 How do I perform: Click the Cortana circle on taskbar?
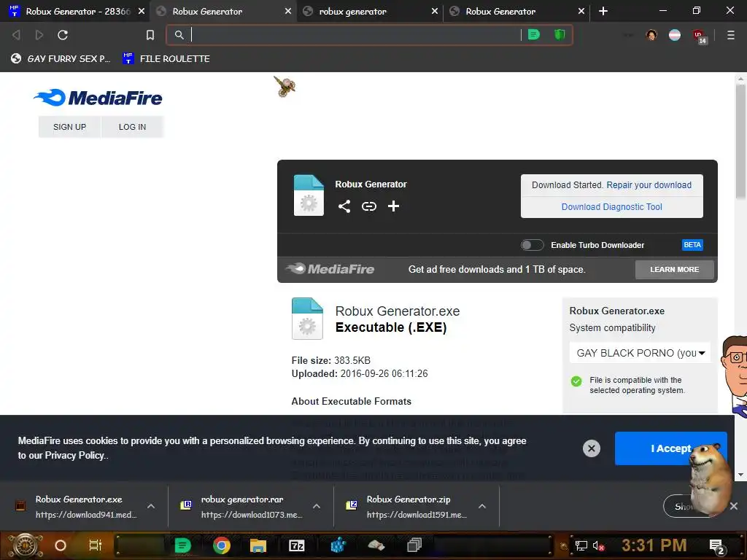60,545
